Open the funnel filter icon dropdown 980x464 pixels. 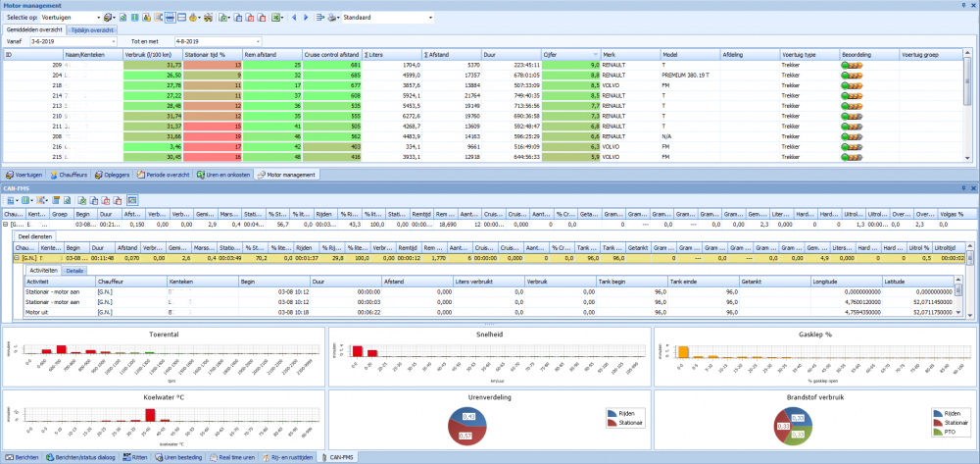click(x=199, y=18)
